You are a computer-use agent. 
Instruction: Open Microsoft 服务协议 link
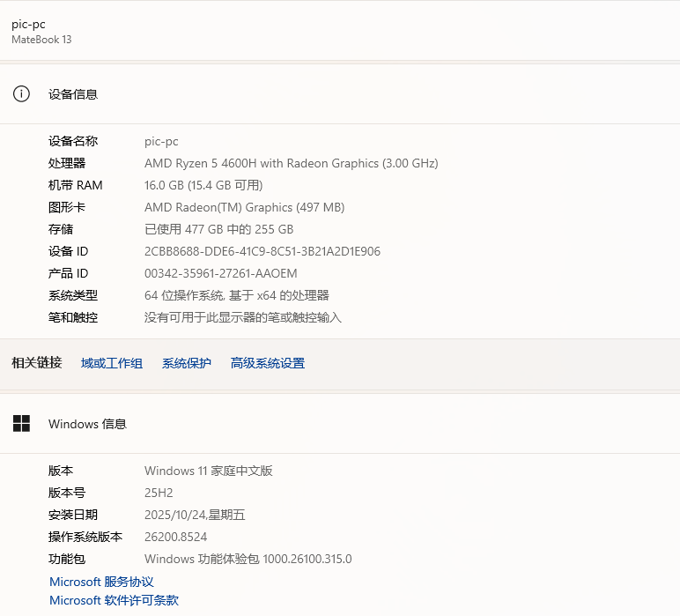point(101,582)
